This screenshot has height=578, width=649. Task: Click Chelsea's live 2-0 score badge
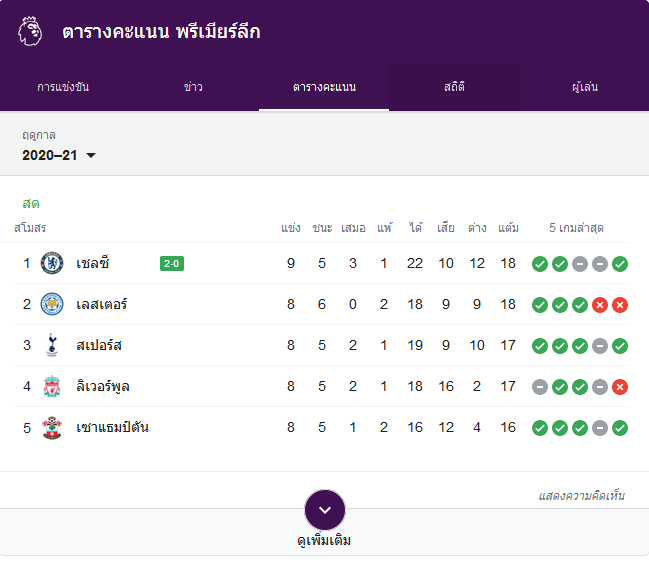pos(172,263)
